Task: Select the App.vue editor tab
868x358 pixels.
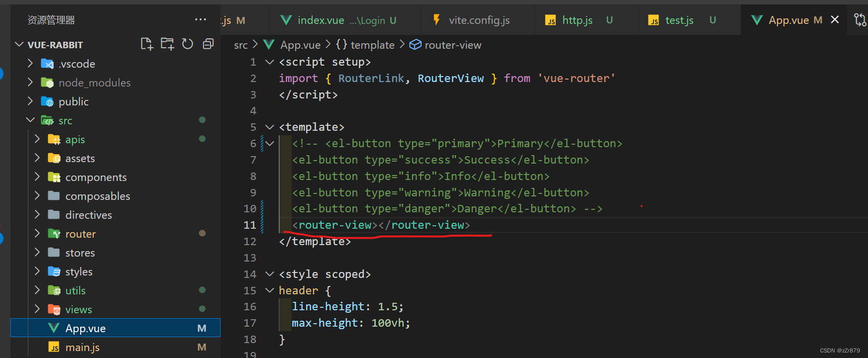Action: point(794,20)
